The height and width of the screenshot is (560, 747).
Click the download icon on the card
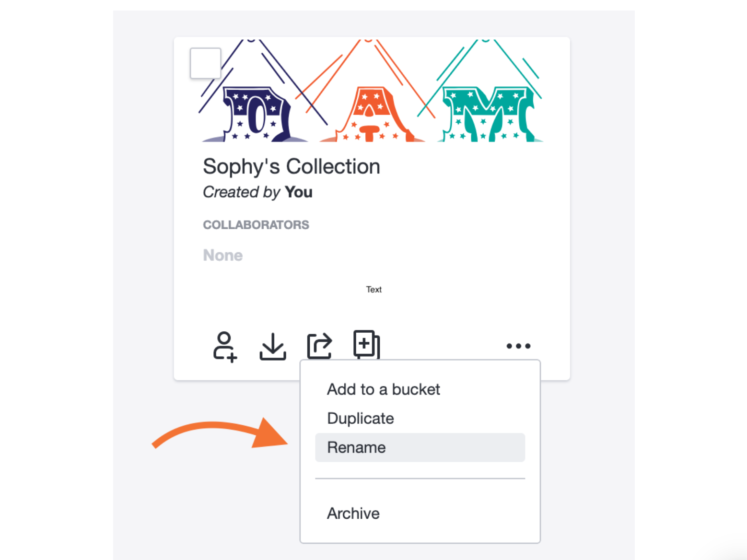click(x=273, y=346)
